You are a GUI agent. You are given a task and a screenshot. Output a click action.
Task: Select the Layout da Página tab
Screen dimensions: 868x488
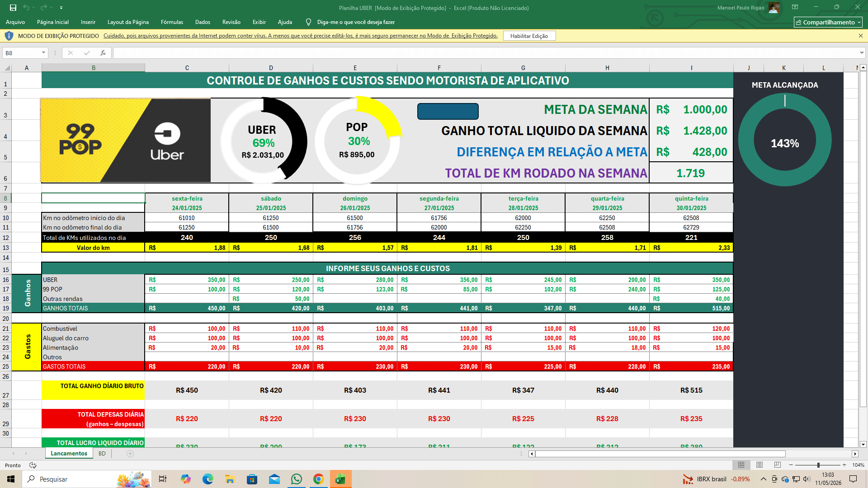click(x=128, y=22)
